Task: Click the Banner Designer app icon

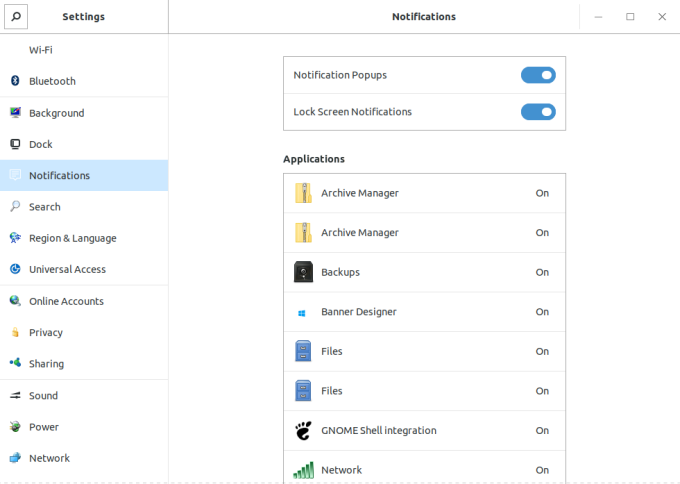Action: pos(304,312)
